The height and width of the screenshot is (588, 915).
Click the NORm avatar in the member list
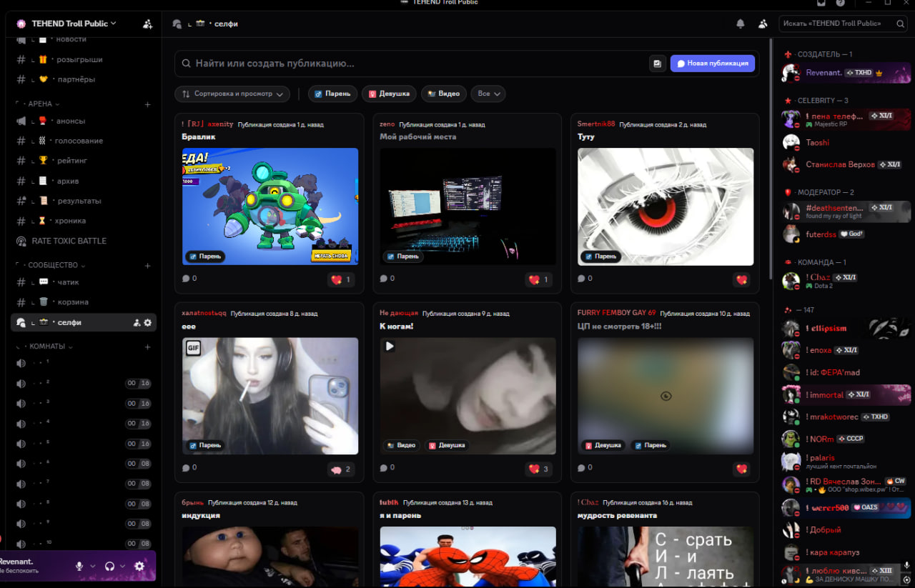pyautogui.click(x=791, y=439)
